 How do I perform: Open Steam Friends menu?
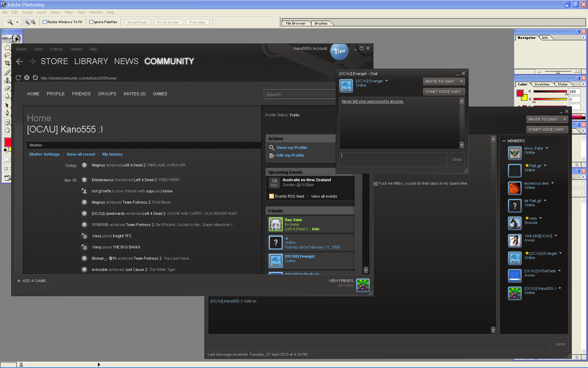(56, 49)
